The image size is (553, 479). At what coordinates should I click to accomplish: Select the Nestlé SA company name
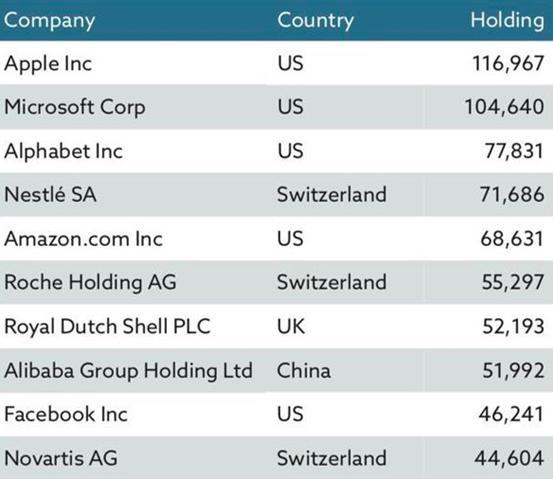click(x=50, y=195)
